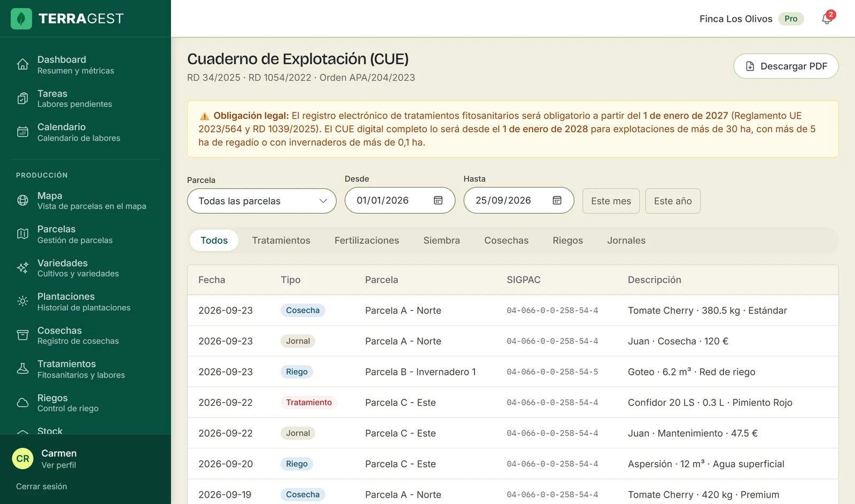Click Tomate Cherry · 380.5 kg · Estándar description

tap(707, 310)
